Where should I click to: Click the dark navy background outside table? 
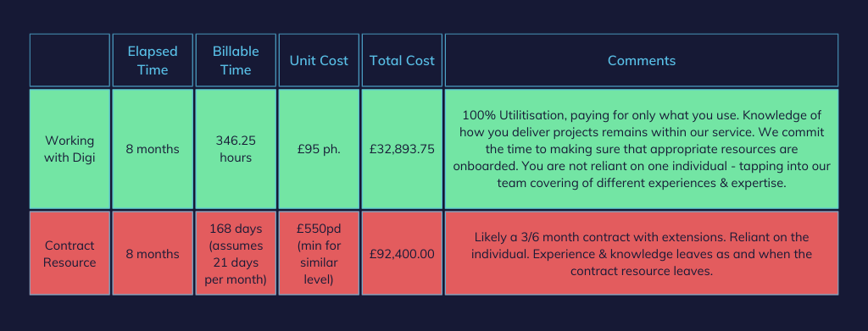(434, 315)
